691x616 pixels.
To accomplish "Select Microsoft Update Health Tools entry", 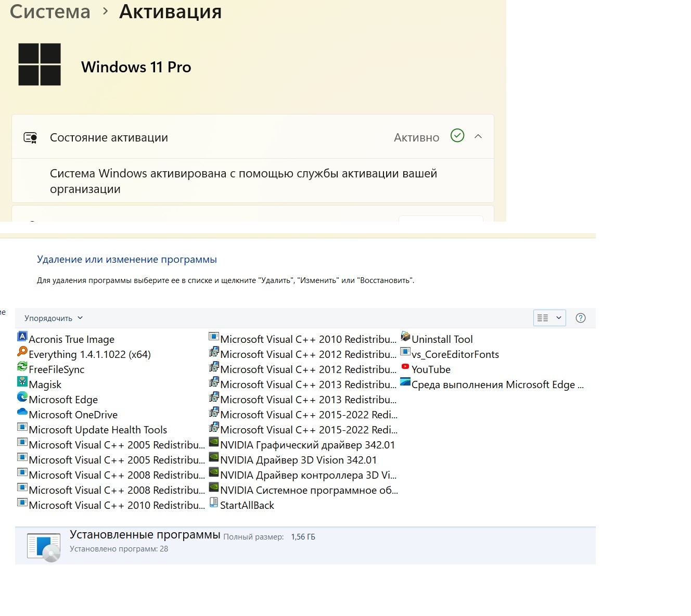I will click(x=98, y=430).
